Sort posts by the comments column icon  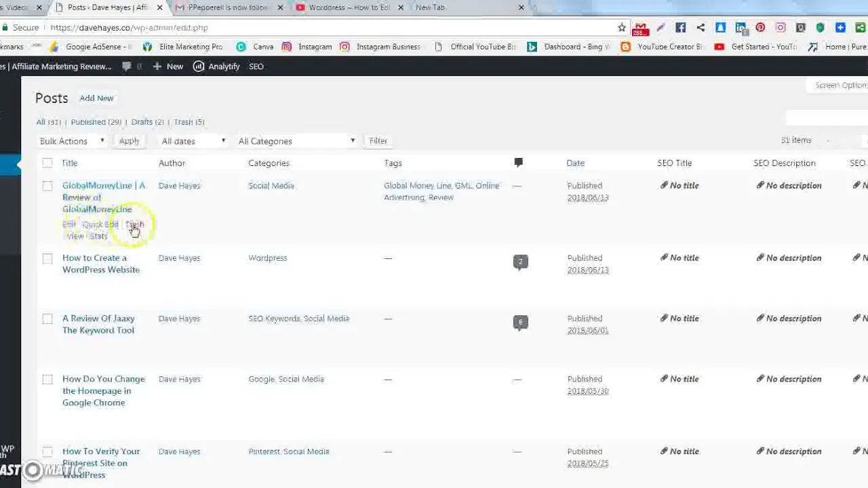pos(518,163)
